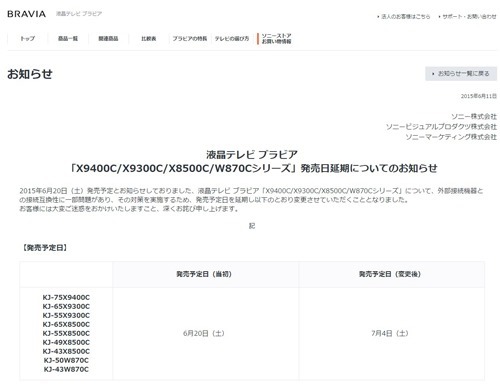Visit the ソニーストア お買い得情報 link
The image size is (500, 386).
tap(276, 38)
